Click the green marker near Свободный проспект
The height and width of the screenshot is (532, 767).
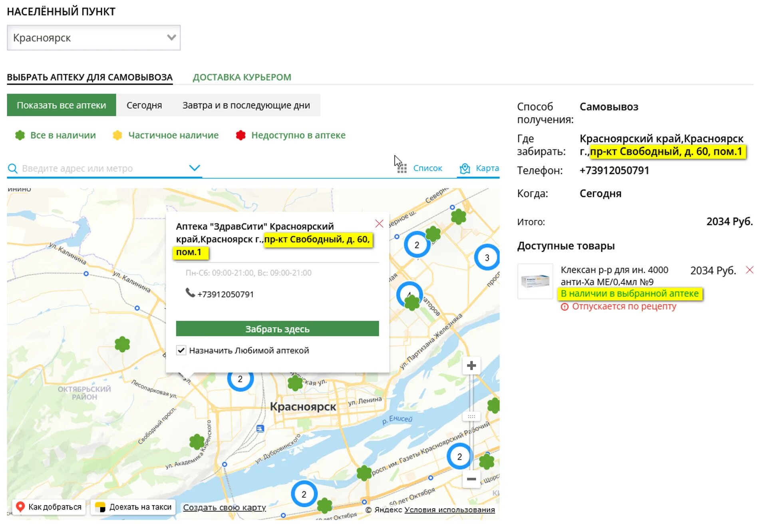(197, 442)
